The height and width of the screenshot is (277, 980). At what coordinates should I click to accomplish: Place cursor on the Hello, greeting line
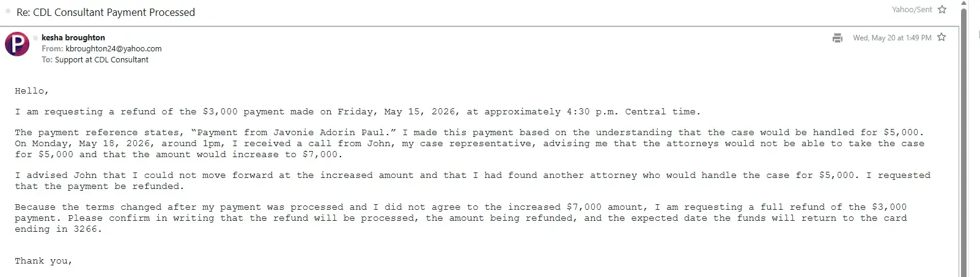[32, 91]
